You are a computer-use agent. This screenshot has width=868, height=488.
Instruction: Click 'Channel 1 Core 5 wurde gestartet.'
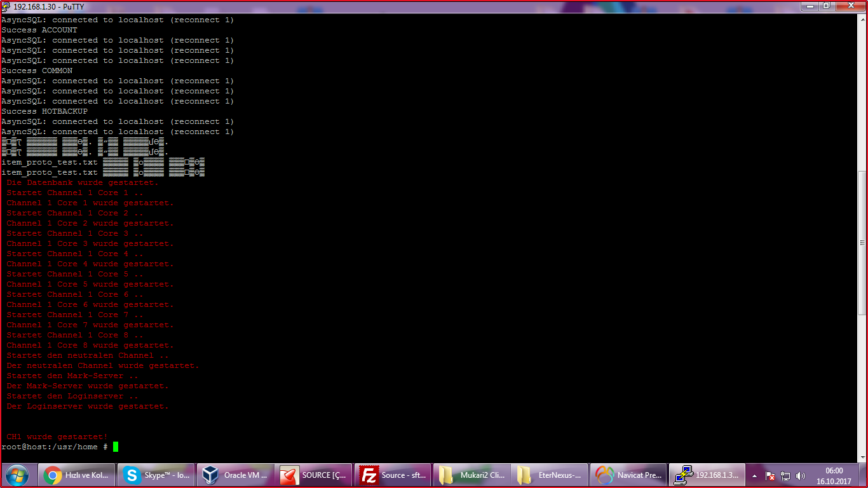tap(90, 284)
